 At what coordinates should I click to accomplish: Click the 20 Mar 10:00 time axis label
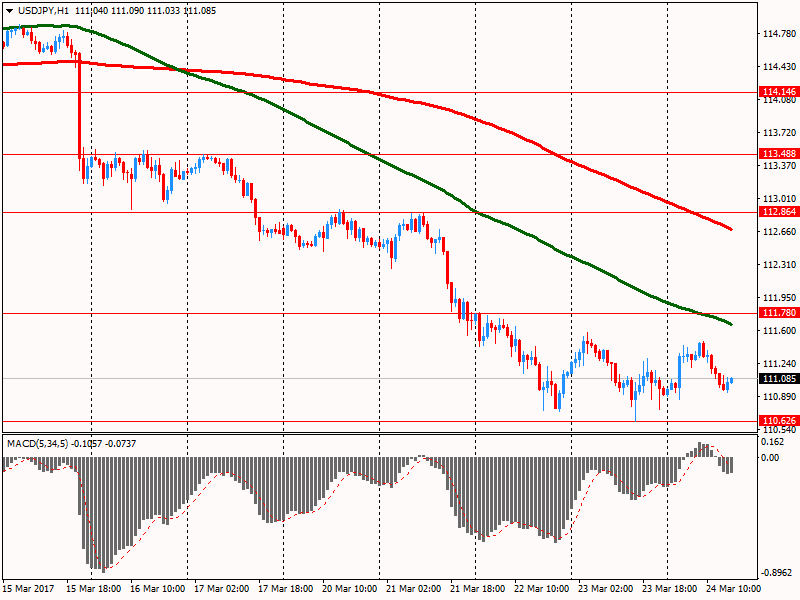pos(350,589)
